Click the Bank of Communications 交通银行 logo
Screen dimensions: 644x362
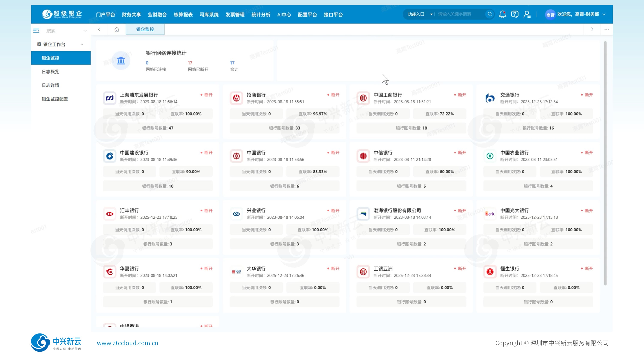click(490, 98)
